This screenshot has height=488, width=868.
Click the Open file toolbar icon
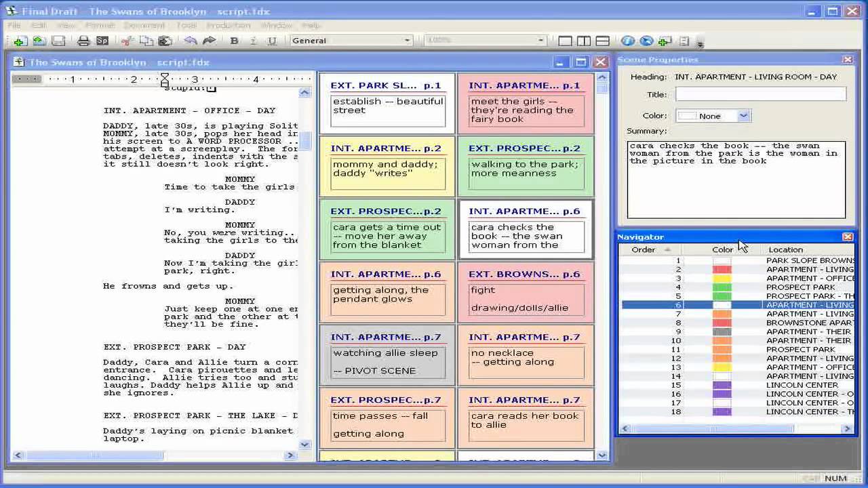(39, 41)
